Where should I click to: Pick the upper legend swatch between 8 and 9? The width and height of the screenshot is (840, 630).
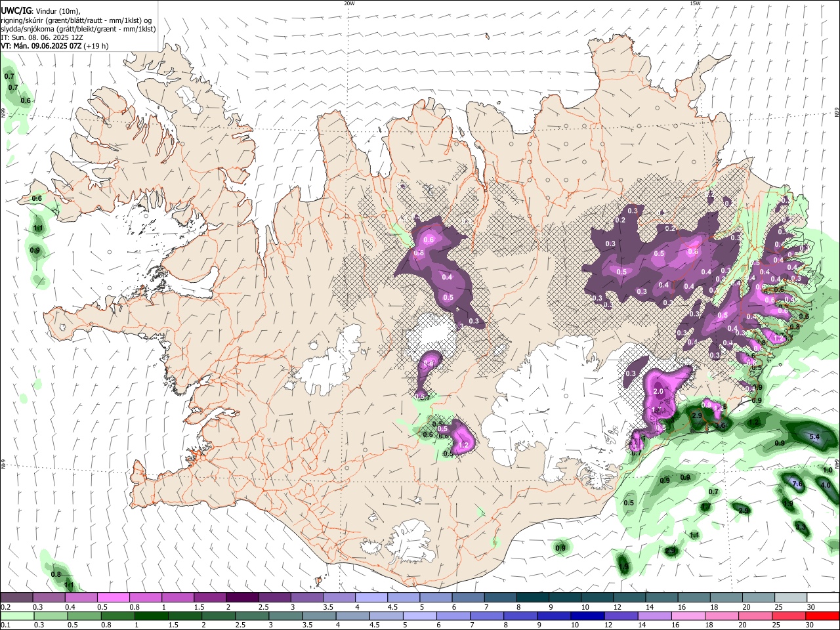pos(533,598)
